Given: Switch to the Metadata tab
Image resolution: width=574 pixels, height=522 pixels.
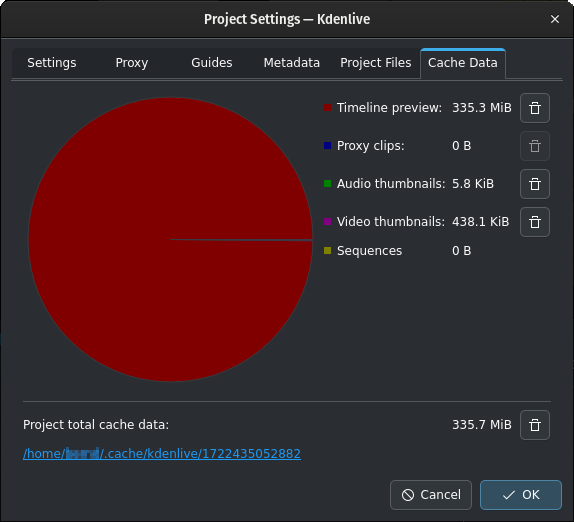Looking at the screenshot, I should pos(292,63).
